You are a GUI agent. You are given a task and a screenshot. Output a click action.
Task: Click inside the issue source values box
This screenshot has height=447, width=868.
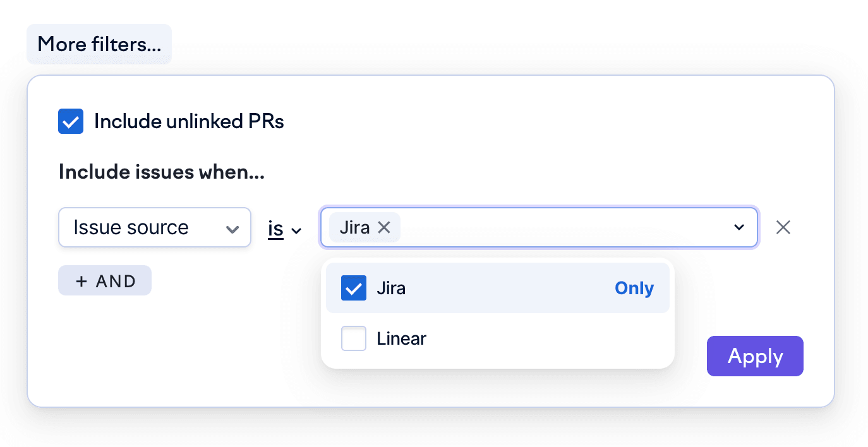pyautogui.click(x=562, y=228)
